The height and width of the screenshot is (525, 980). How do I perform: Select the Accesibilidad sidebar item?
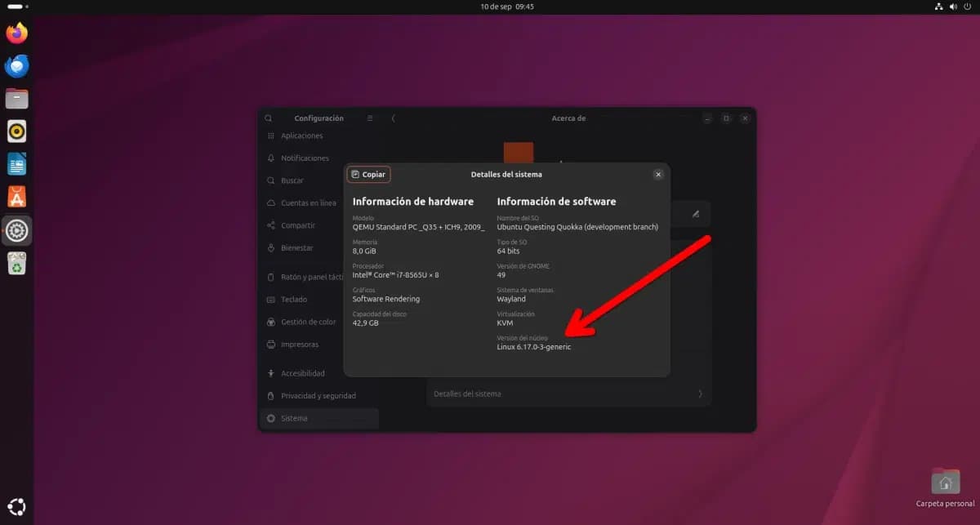pyautogui.click(x=302, y=373)
